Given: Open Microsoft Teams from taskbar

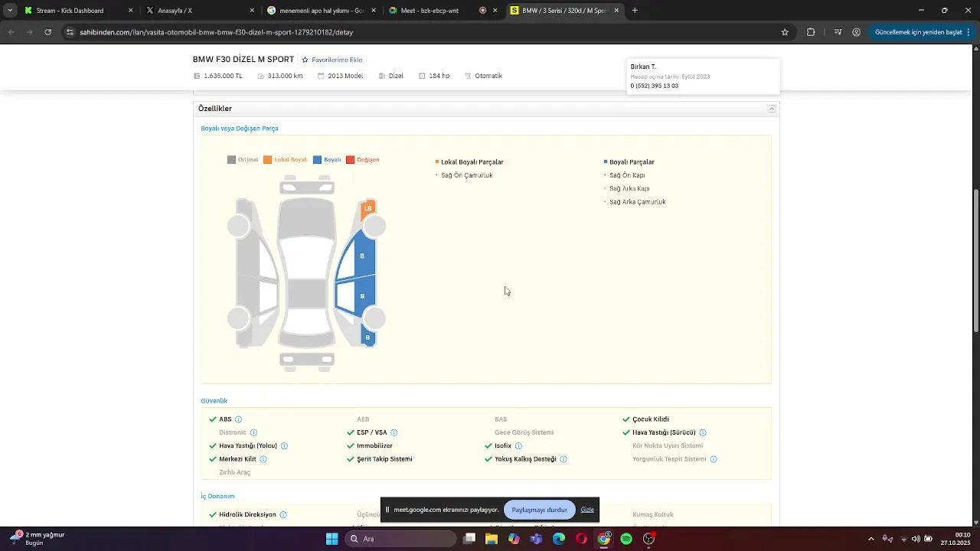Looking at the screenshot, I should (537, 539).
